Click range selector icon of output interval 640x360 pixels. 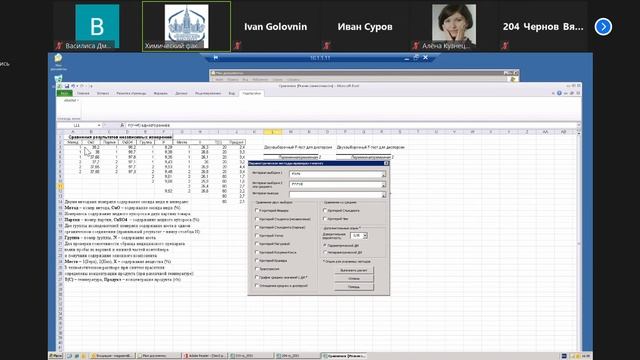pyautogui.click(x=383, y=195)
